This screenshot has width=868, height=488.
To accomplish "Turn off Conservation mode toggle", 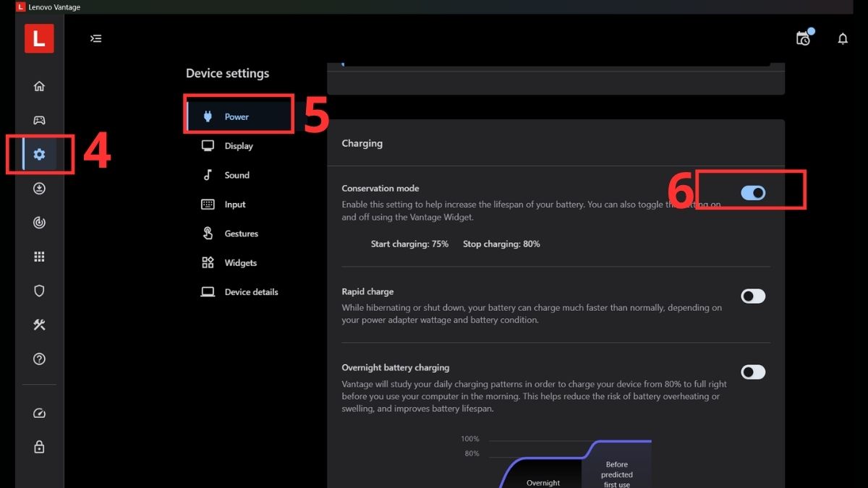I will [753, 193].
